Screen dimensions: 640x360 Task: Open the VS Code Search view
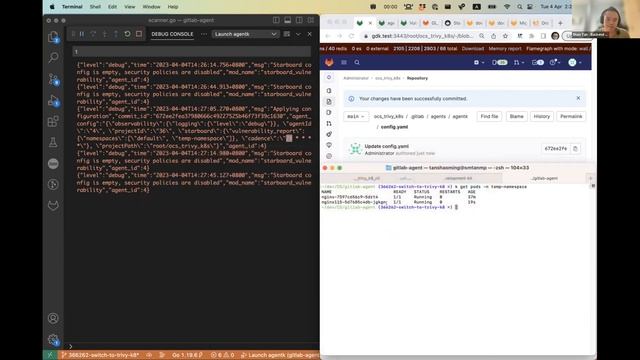pyautogui.click(x=53, y=58)
